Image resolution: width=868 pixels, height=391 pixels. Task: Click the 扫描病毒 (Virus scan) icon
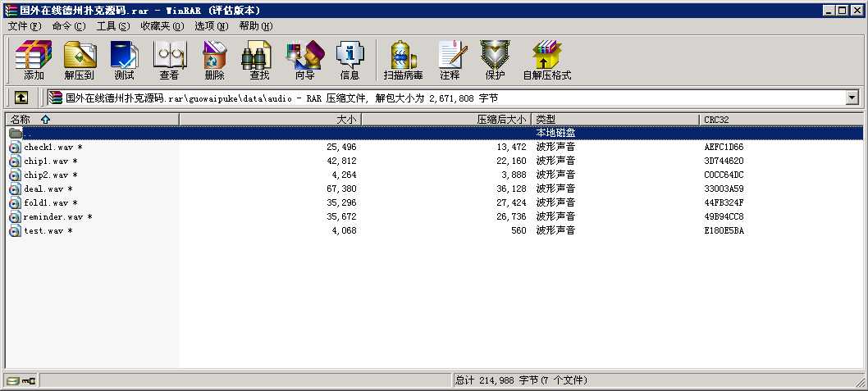403,60
